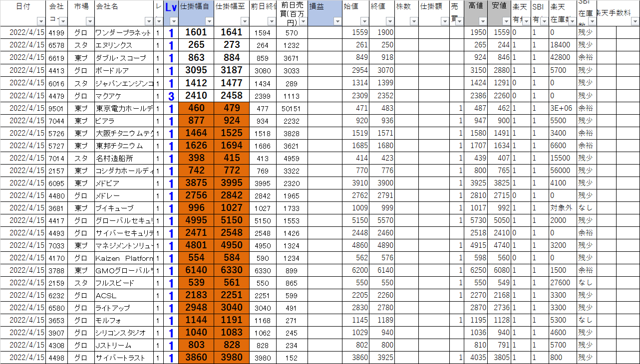Open the 楽天在庫数 column filter dropdown

click(572, 21)
